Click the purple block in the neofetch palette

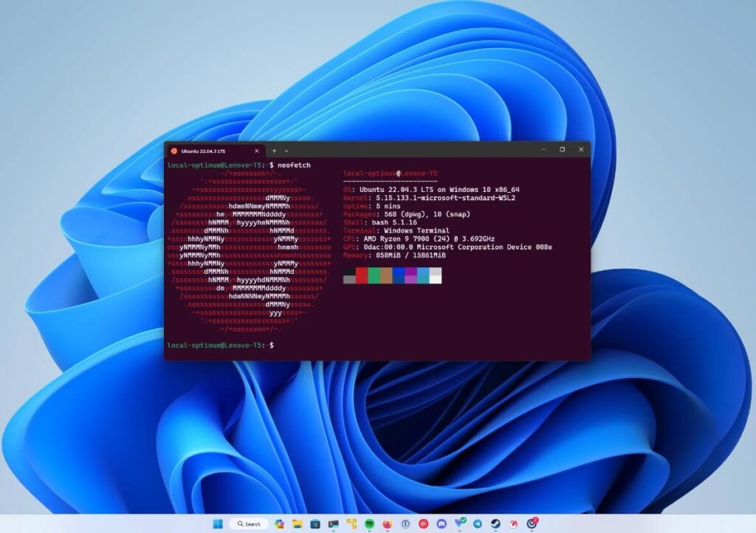coord(410,275)
